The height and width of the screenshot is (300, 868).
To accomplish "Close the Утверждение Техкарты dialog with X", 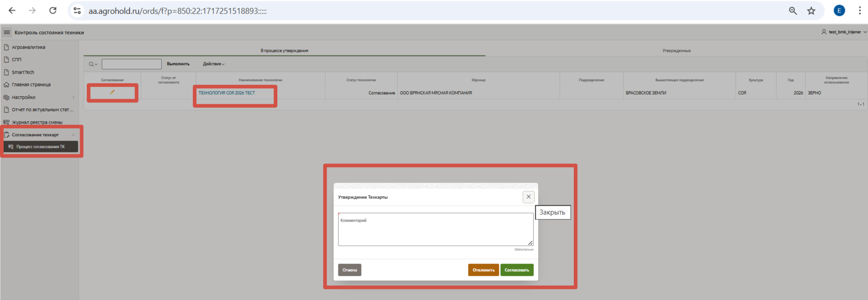I will click(x=528, y=197).
